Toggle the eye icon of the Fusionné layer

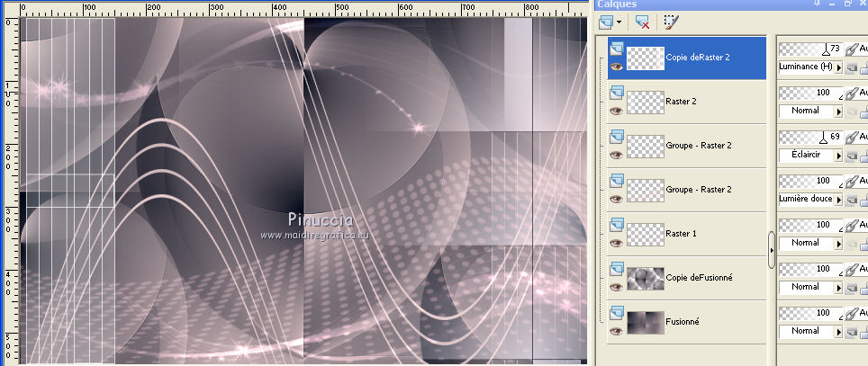click(x=616, y=331)
